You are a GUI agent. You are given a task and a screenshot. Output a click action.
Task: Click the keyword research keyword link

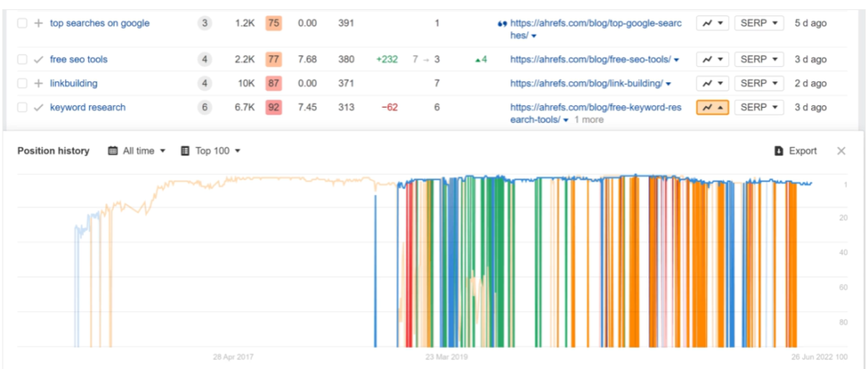pyautogui.click(x=87, y=108)
